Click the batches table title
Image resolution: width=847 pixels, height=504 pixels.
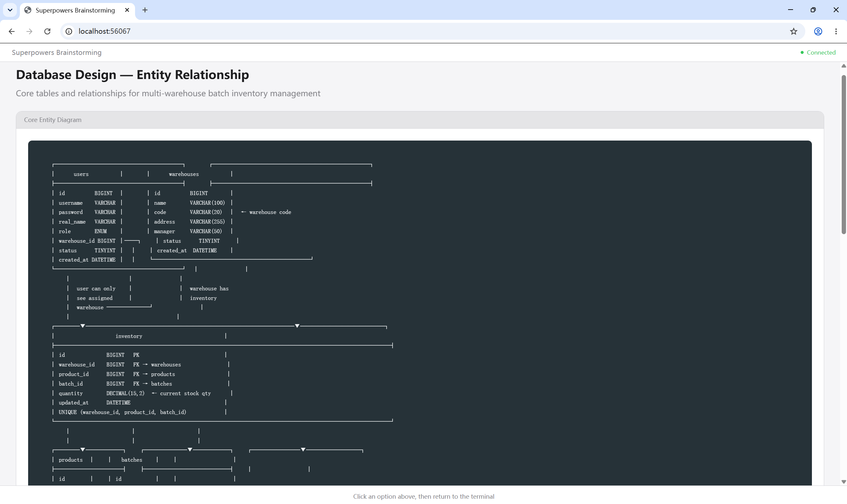[132, 460]
